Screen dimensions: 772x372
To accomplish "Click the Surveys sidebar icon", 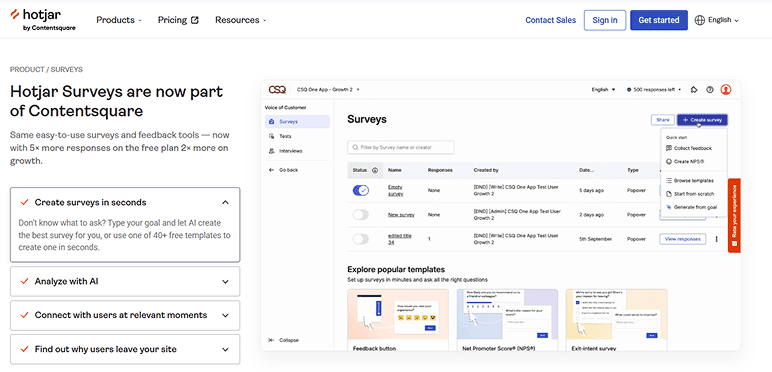I will point(272,122).
